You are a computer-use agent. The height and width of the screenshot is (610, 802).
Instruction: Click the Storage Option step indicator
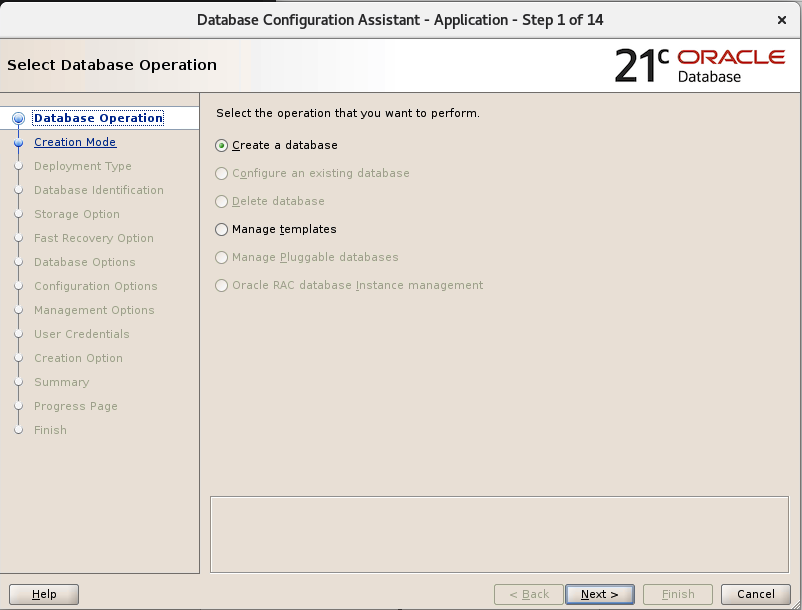[x=18, y=214]
